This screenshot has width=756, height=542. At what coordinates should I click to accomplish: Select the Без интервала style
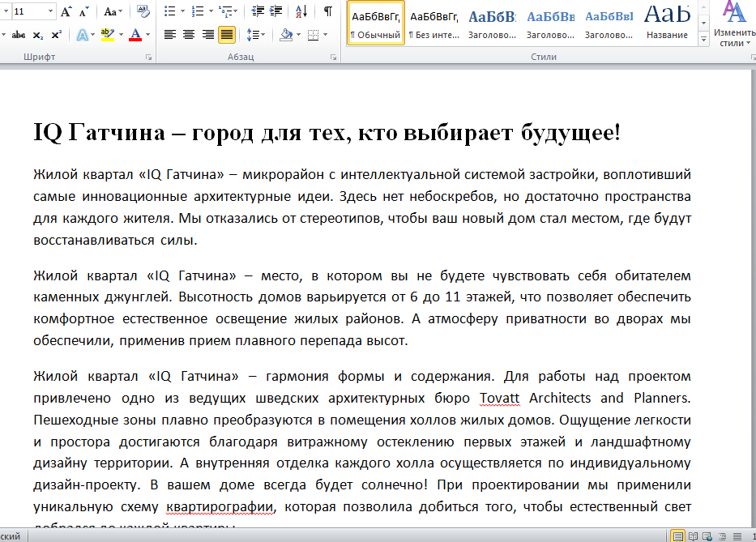(434, 23)
